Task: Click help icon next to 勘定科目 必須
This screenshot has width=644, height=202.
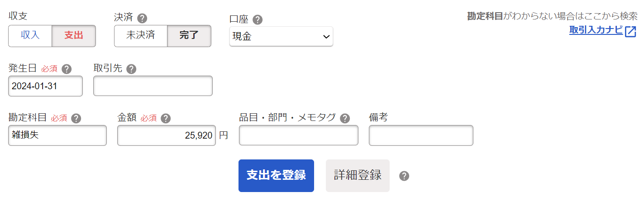Action: click(76, 119)
